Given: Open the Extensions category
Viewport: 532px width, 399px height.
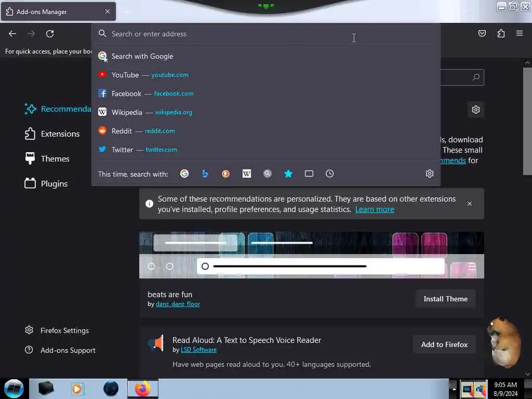Looking at the screenshot, I should coord(52,134).
